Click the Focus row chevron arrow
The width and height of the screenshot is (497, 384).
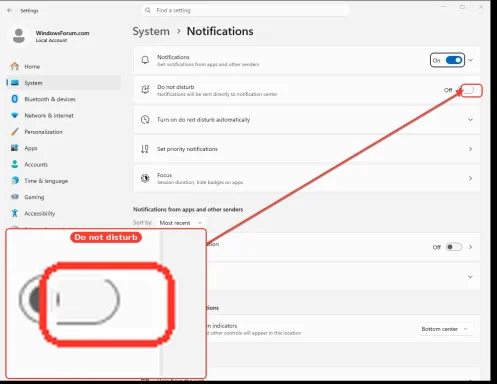pos(470,179)
